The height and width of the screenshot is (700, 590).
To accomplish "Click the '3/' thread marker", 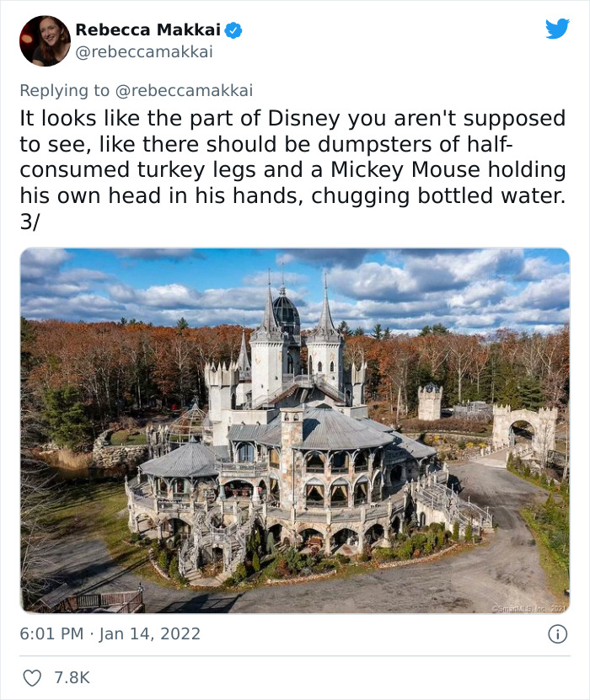I will [x=29, y=222].
